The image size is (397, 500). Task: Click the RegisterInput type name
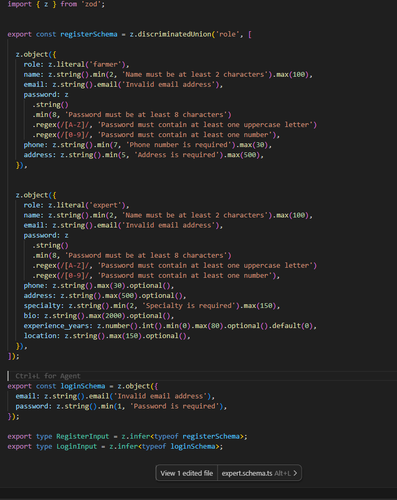(x=82, y=436)
